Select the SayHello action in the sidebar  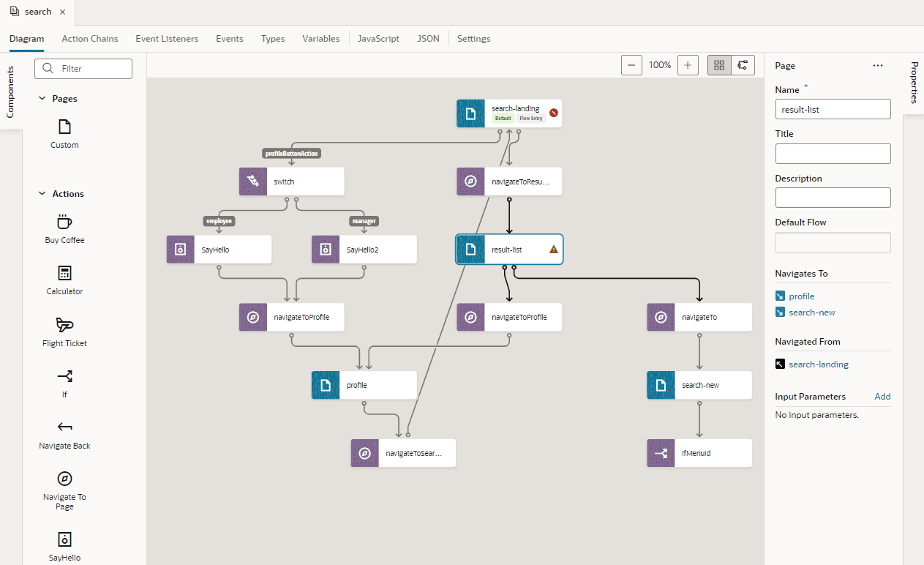tap(64, 539)
